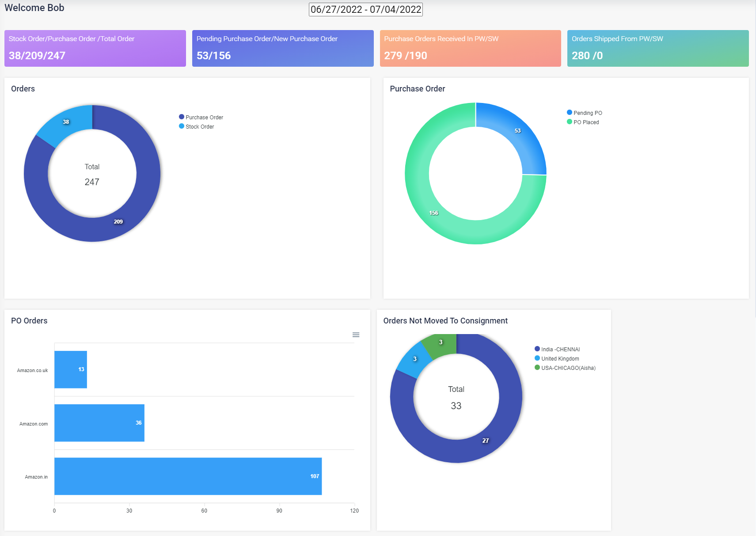Image resolution: width=756 pixels, height=536 pixels.
Task: Toggle the USA-CHICAGO(Aisha) legend item
Action: [565, 368]
